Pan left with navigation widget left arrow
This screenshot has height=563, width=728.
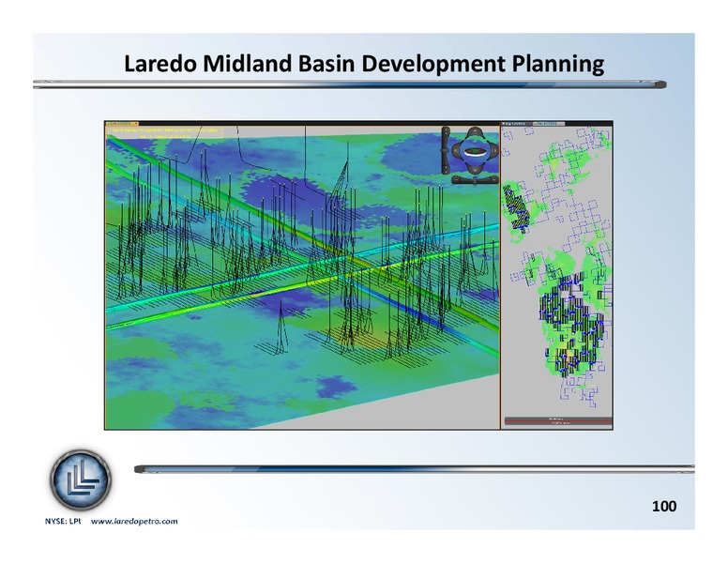coord(456,150)
